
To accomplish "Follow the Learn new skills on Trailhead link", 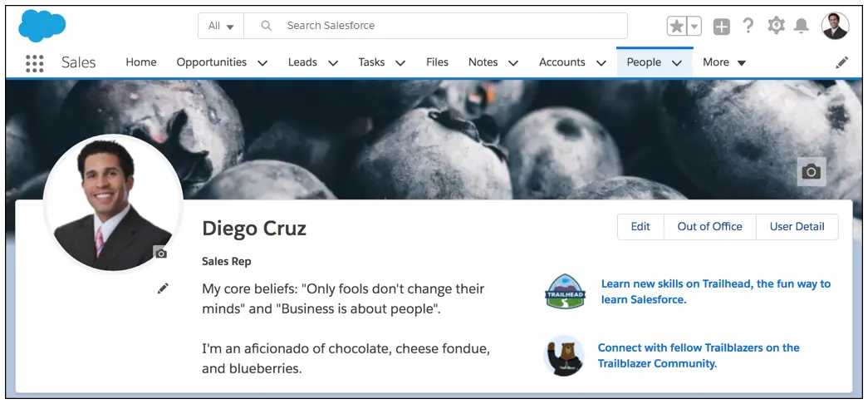I will pos(716,292).
